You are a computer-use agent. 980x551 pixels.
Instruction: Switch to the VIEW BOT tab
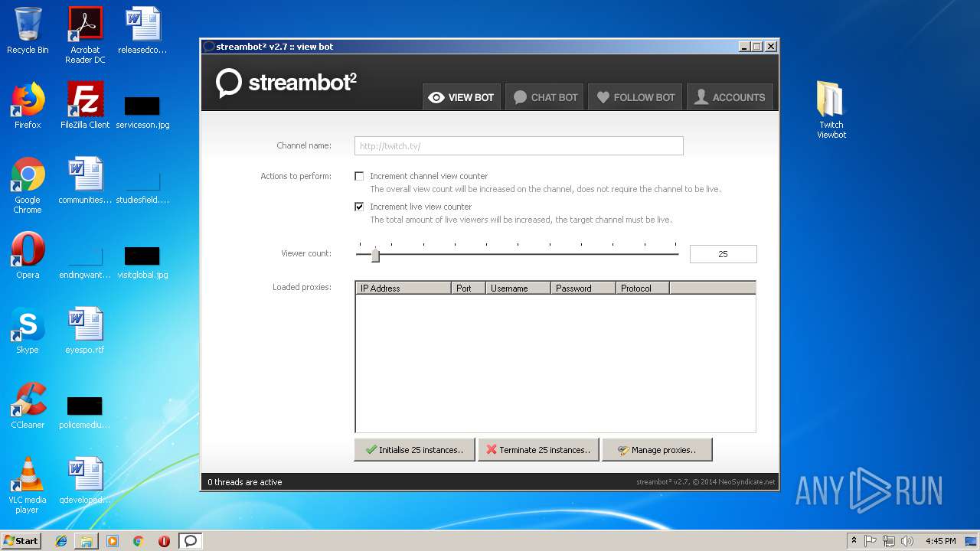[462, 97]
